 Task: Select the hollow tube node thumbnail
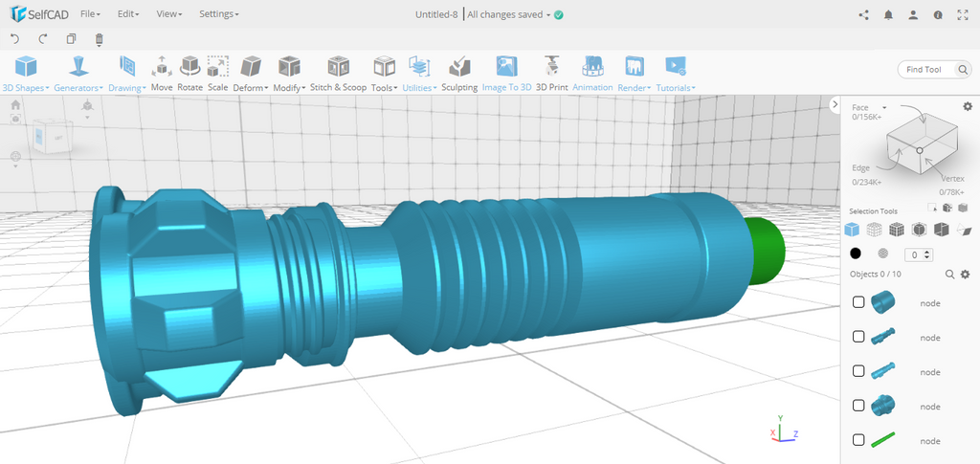(882, 301)
